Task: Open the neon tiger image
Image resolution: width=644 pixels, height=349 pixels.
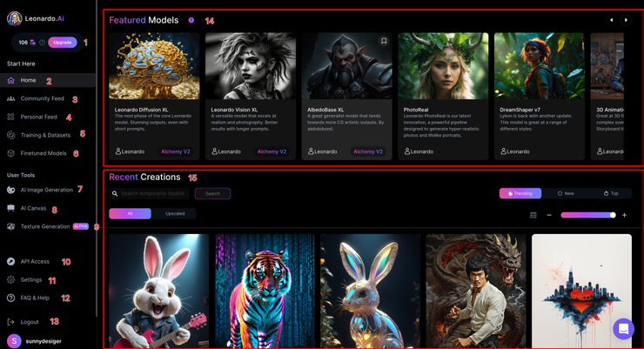Action: click(x=265, y=291)
